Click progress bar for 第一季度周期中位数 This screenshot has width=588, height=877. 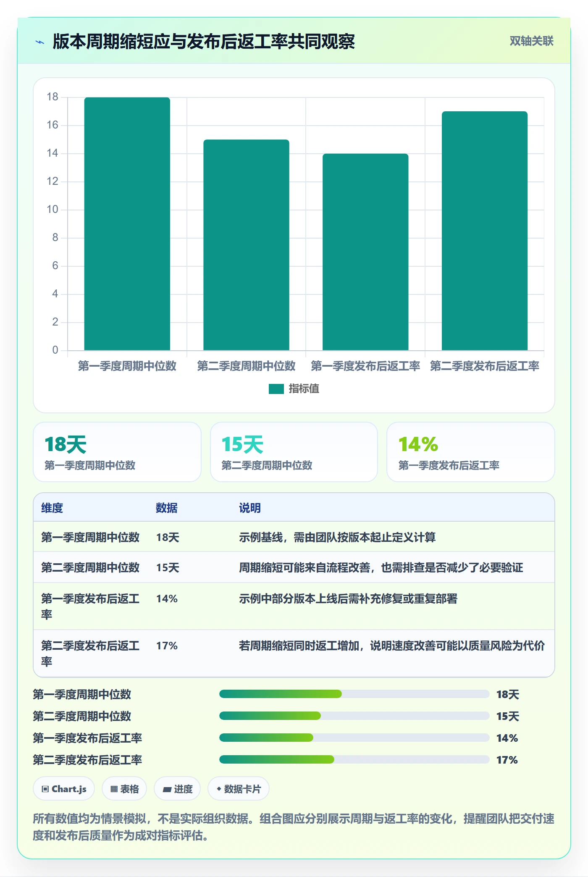[354, 694]
